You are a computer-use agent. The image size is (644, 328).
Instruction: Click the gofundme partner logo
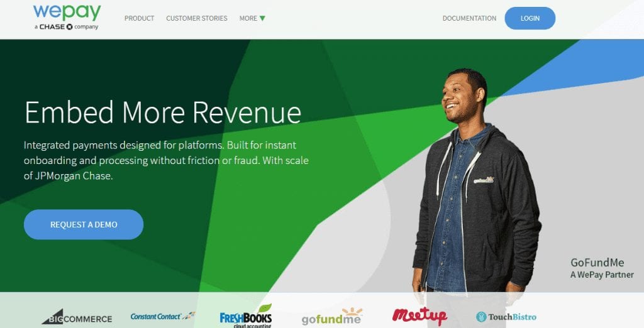tap(332, 317)
